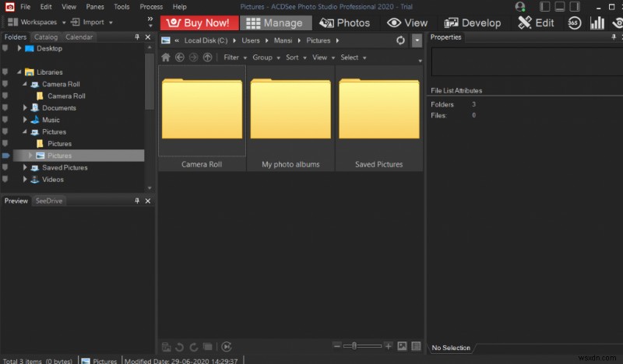Navigate back with the left arrow icon
The width and height of the screenshot is (623, 364).
180,58
